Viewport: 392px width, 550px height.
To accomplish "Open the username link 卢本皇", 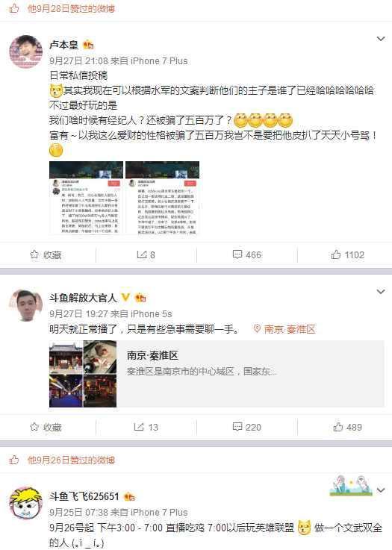I will [63, 45].
